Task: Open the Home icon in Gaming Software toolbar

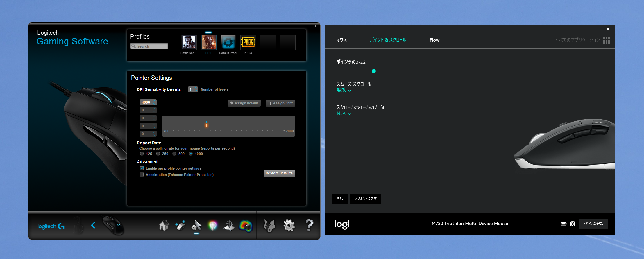Action: point(164,225)
